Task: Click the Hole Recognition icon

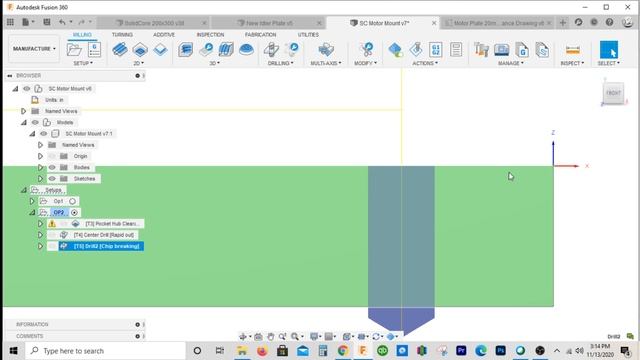Action: 292,50
